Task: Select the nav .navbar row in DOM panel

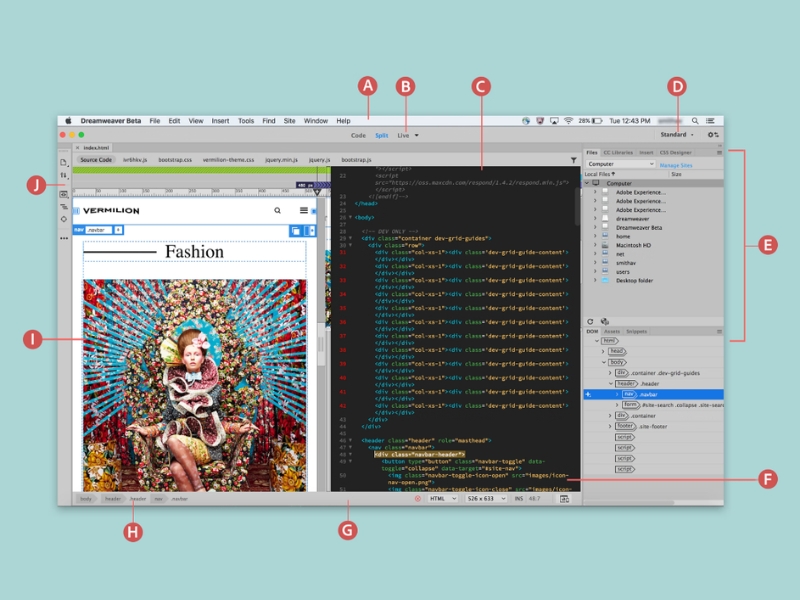Action: coord(653,394)
